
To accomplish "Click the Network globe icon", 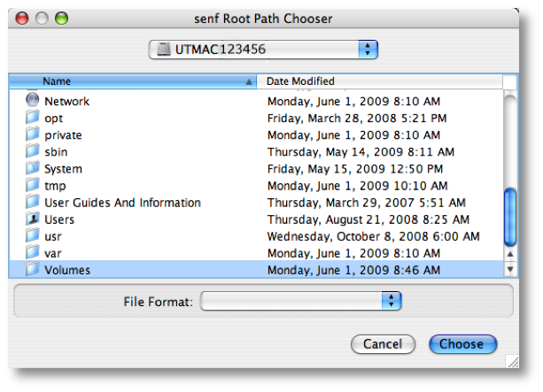I will pos(32,100).
